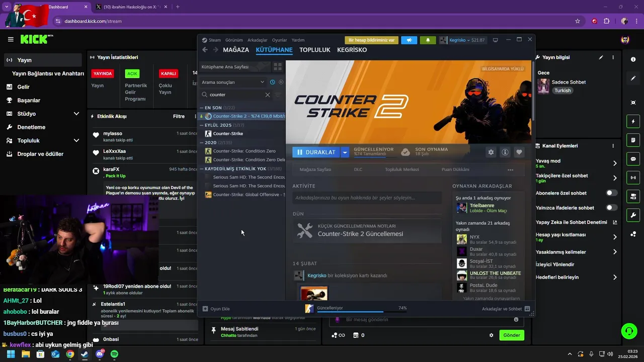Open Steam announcements megaphone icon
Viewport: 644px width, 362px height.
[409, 40]
